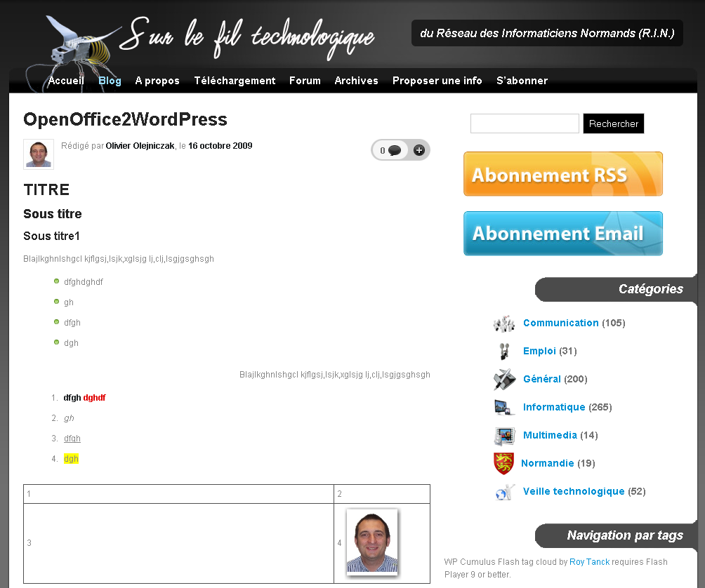Open the Blog menu item
Screen dimensions: 705x588
pyautogui.click(x=110, y=81)
